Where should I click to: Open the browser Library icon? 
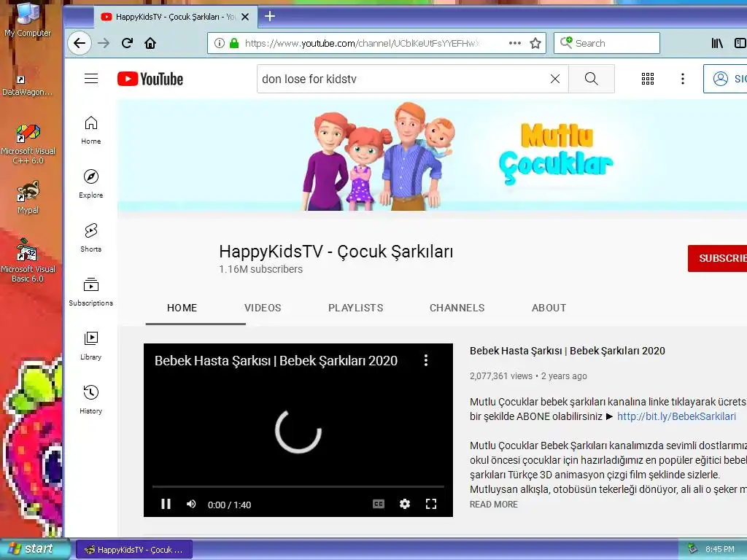pos(717,43)
